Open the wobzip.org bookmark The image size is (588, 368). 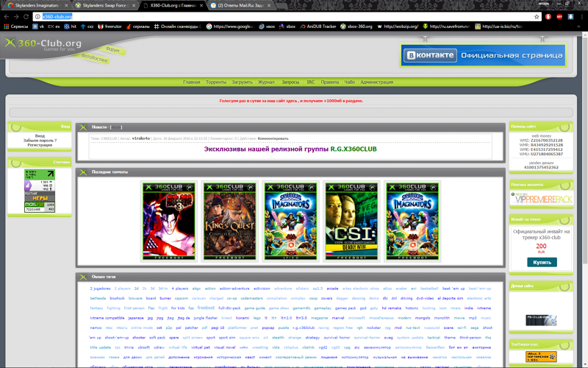[398, 26]
